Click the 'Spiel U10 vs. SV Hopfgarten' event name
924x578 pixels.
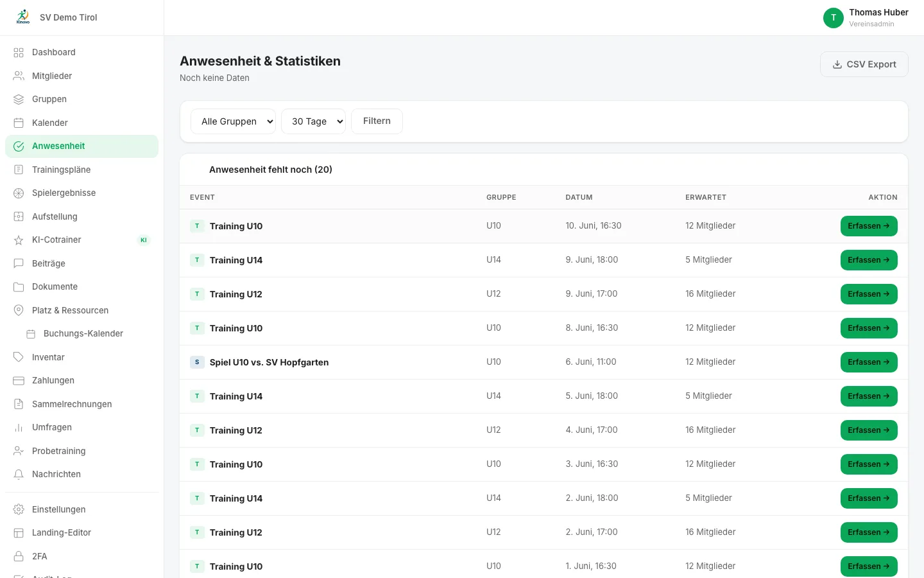(x=269, y=362)
